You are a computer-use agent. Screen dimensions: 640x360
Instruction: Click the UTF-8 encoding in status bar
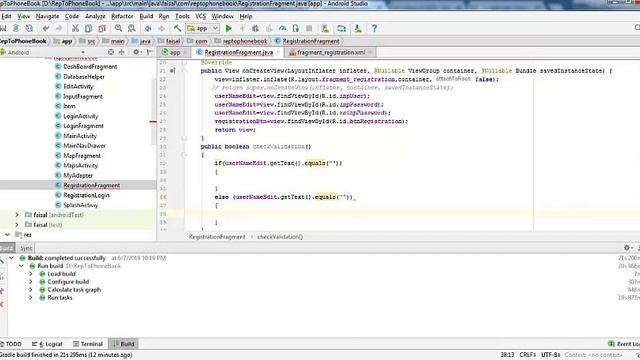click(x=551, y=355)
